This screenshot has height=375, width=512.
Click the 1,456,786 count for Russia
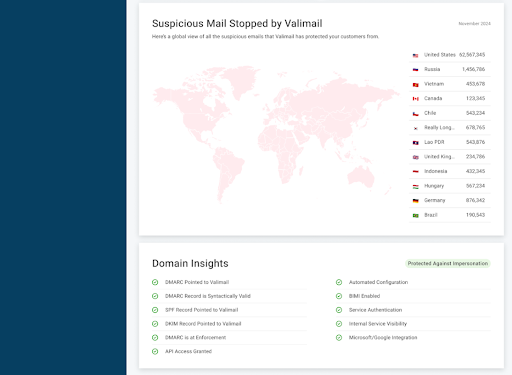tap(473, 69)
